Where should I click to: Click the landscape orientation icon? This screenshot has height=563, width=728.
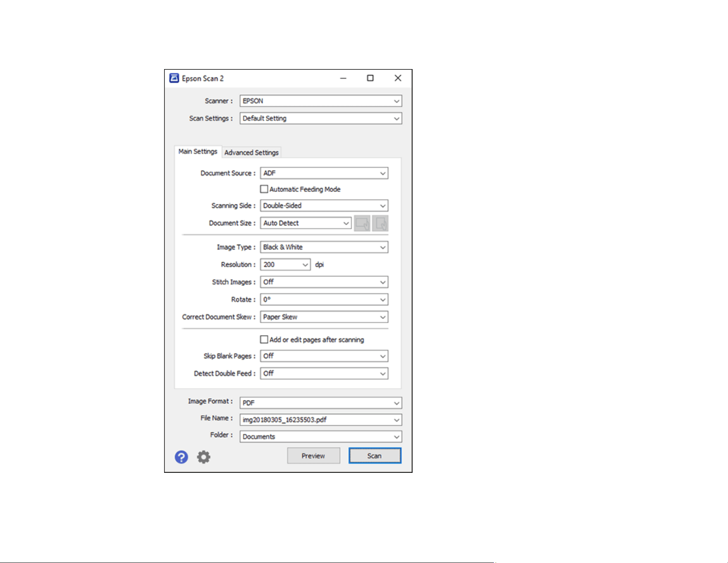pos(362,223)
